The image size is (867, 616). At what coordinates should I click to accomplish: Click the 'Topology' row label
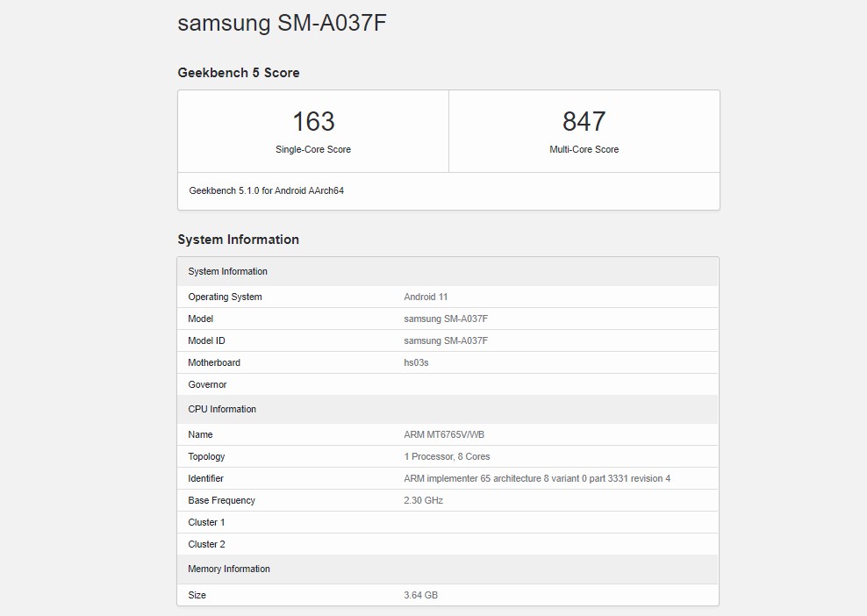(x=206, y=457)
